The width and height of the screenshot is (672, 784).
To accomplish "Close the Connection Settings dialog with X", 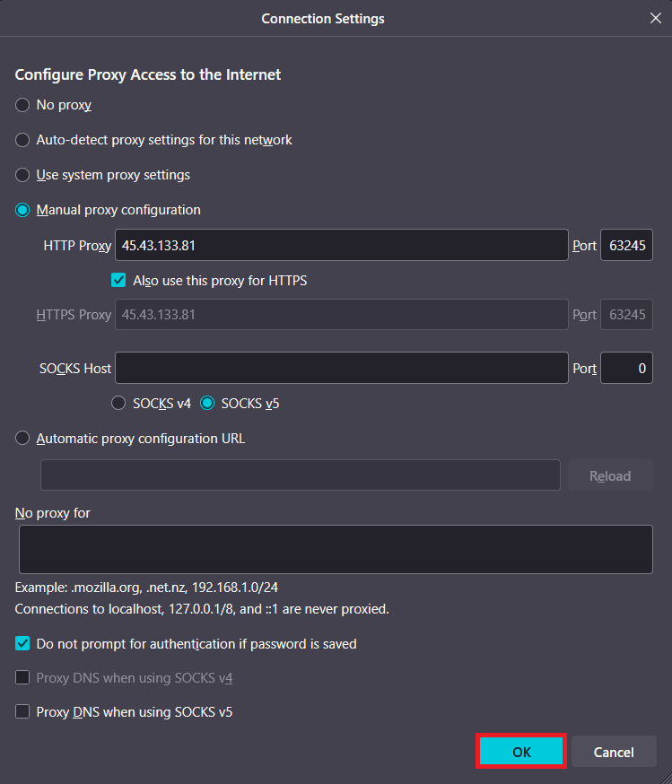I will point(655,17).
